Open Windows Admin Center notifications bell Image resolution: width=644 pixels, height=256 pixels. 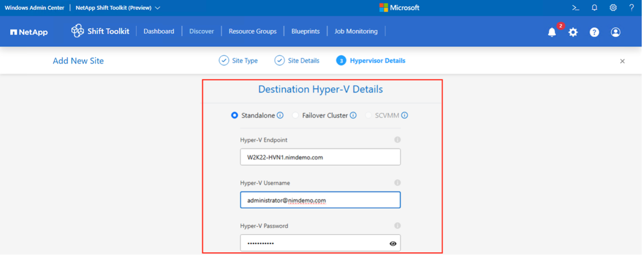[x=595, y=8]
